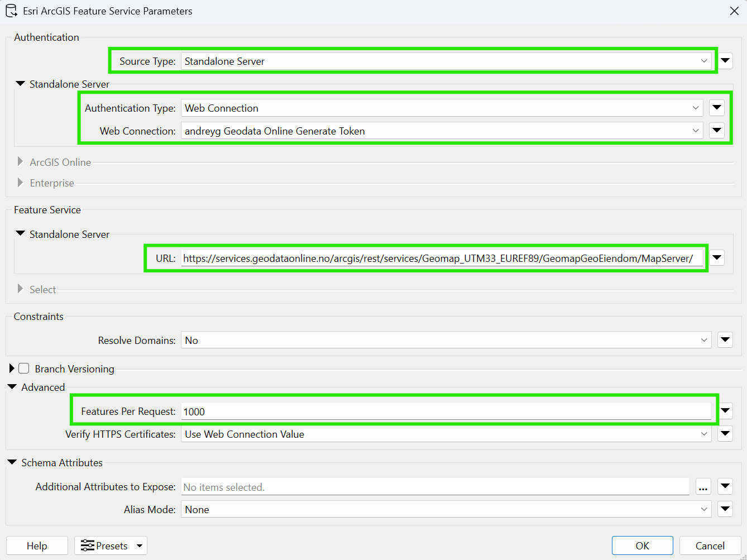This screenshot has height=560, width=747.
Task: Expand the Select group
Action: click(21, 289)
